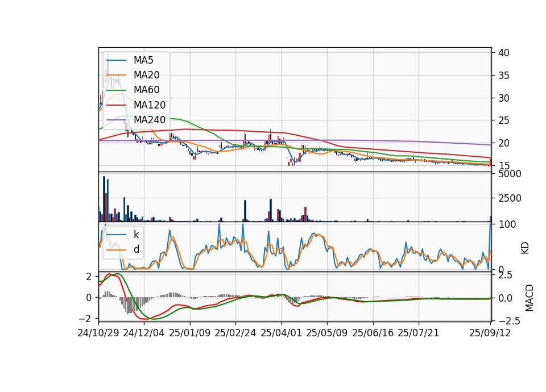Click the MA60 legend label
546x392 pixels.
tap(146, 90)
